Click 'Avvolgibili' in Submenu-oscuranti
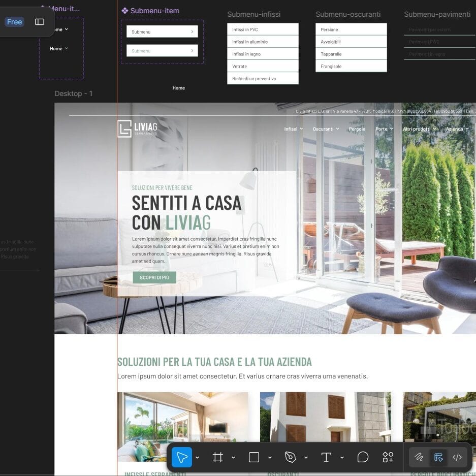This screenshot has height=476, width=476. pyautogui.click(x=351, y=42)
